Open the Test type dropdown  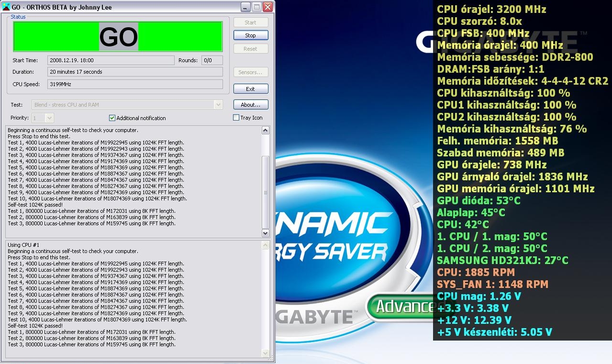(219, 105)
